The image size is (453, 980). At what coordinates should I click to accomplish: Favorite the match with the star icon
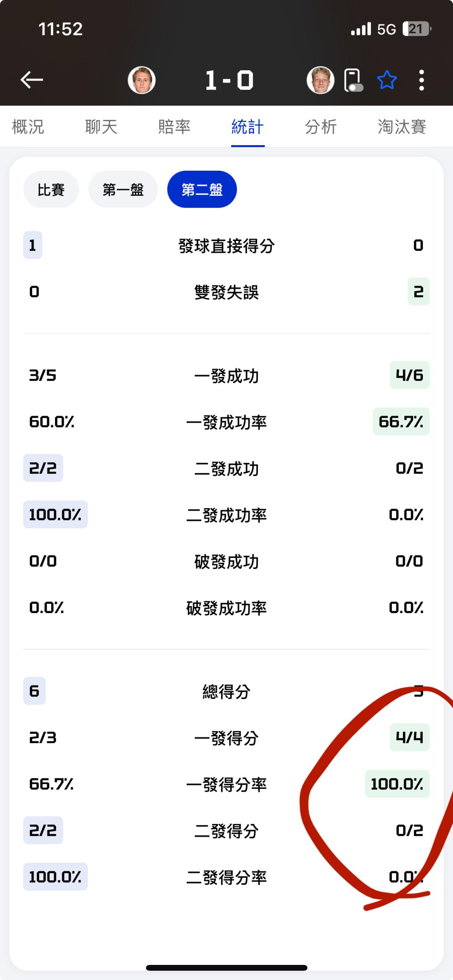coord(387,80)
